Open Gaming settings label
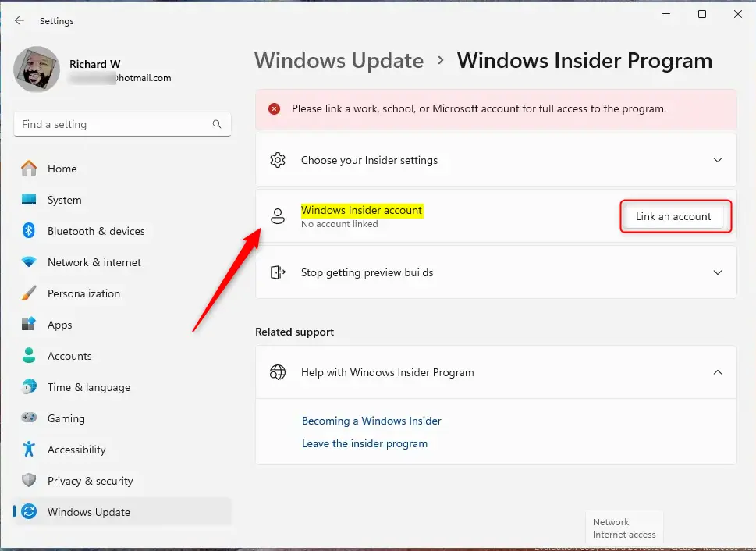The width and height of the screenshot is (756, 551). point(66,418)
